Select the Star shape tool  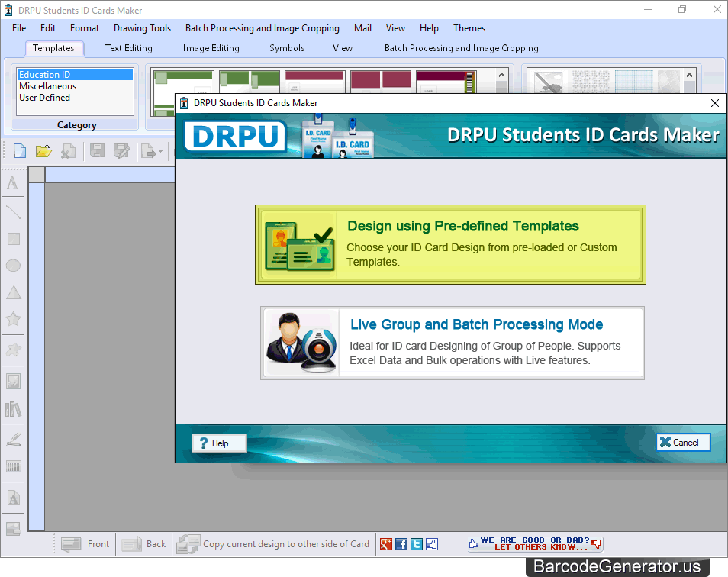(13, 319)
